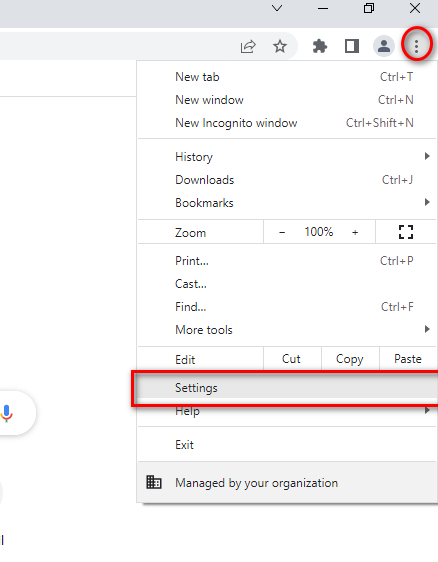The height and width of the screenshot is (562, 438).
Task: Expand the Help submenu
Action: (287, 411)
